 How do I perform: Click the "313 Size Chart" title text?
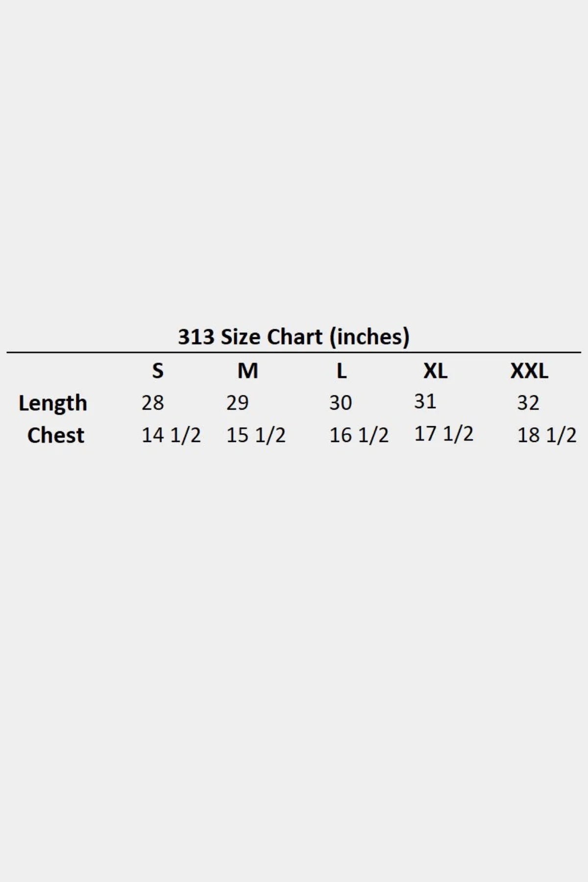pyautogui.click(x=250, y=337)
